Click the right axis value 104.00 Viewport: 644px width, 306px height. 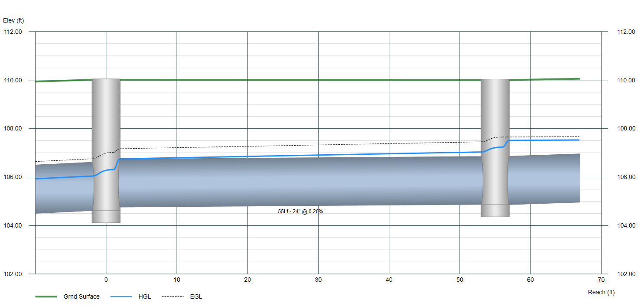point(626,226)
